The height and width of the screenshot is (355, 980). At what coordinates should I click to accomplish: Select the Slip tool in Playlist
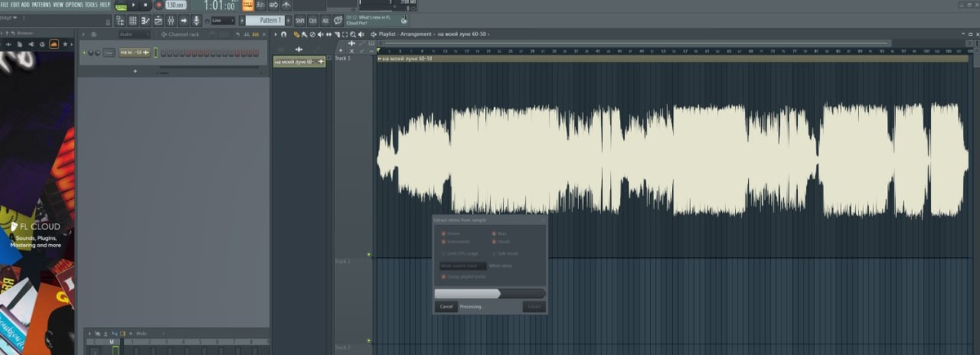pos(328,34)
